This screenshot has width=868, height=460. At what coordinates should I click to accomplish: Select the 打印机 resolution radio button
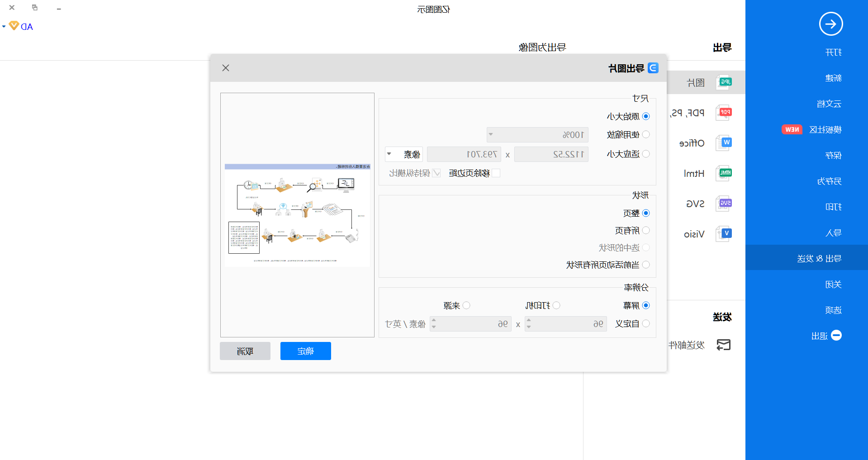point(557,305)
